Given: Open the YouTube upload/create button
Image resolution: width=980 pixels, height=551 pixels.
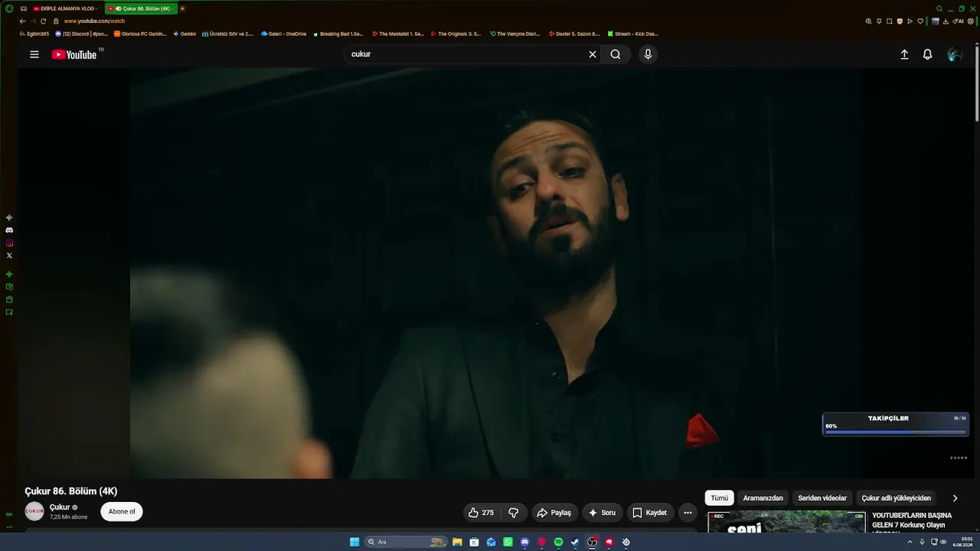Looking at the screenshot, I should click(904, 54).
